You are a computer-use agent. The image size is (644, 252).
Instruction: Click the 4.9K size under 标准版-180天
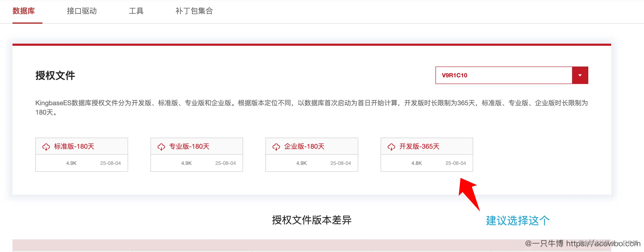point(71,163)
